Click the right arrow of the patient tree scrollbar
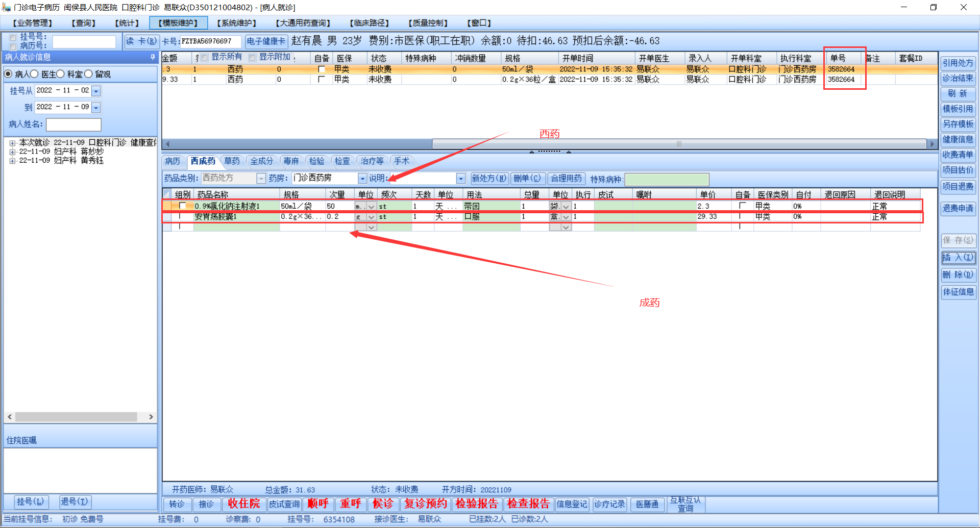Screen dimensions: 980x528 [151, 417]
